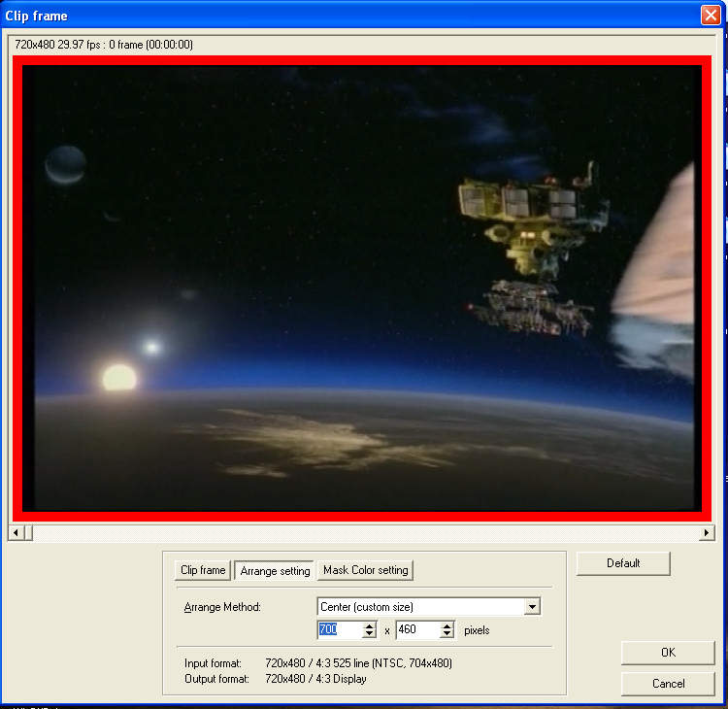Expand the Arrange Method dropdown

[532, 606]
